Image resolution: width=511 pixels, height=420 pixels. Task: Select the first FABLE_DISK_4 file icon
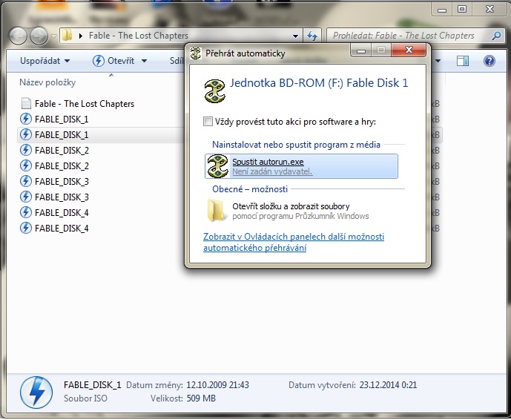[x=26, y=212]
